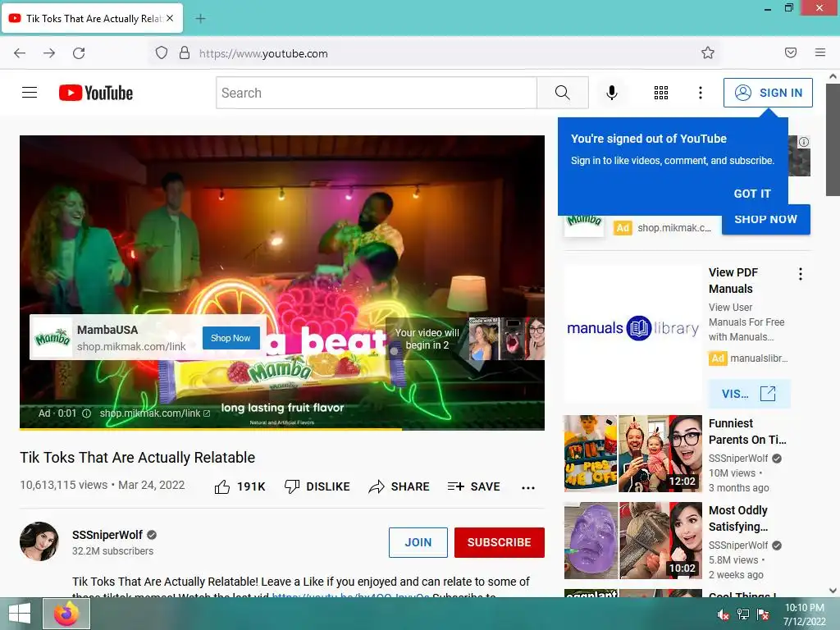Screen dimensions: 840x630
Task: Click Shop Now on the Mamba ad overlay
Action: (231, 338)
